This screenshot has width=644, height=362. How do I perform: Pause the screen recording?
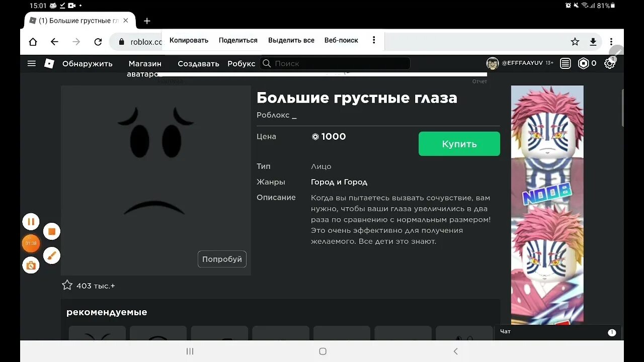(x=31, y=221)
